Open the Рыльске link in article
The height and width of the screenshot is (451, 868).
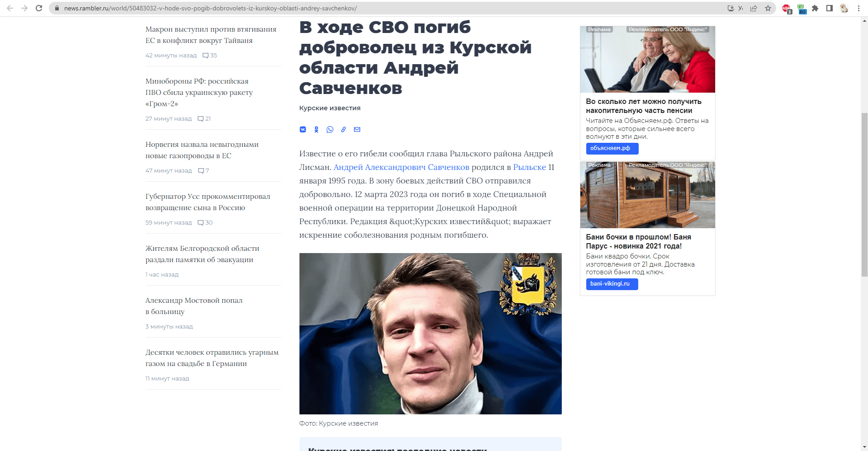[x=530, y=167]
